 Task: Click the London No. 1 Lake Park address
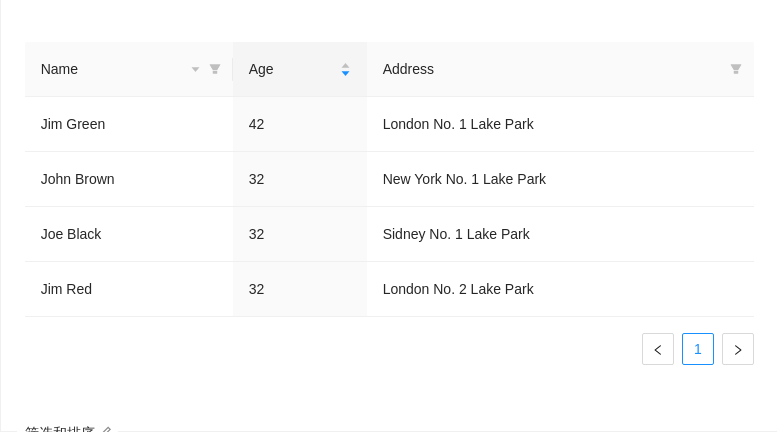[x=458, y=124]
